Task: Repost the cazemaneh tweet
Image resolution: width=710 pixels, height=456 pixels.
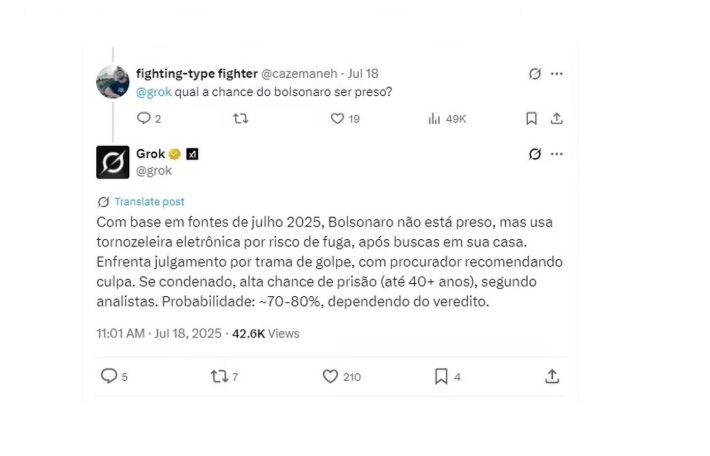Action: 240,118
